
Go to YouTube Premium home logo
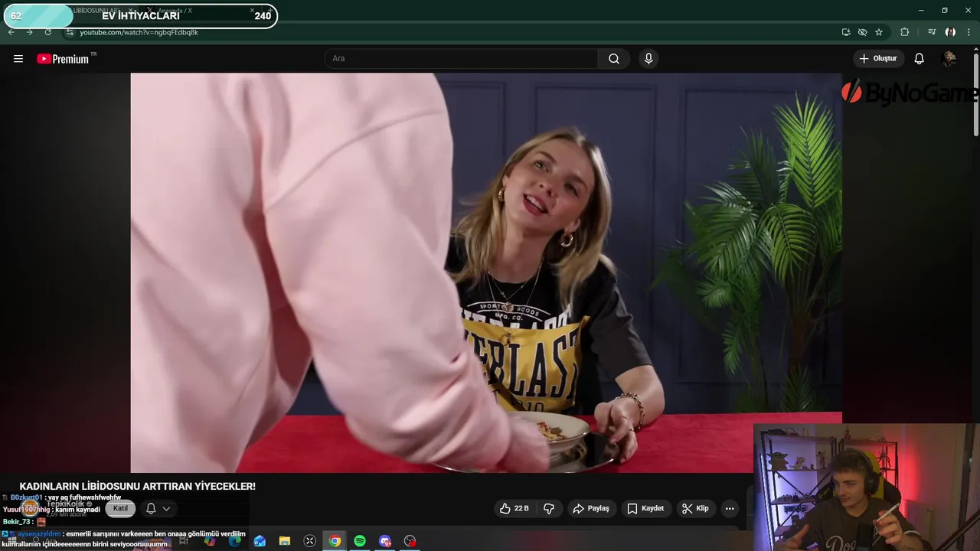[63, 59]
